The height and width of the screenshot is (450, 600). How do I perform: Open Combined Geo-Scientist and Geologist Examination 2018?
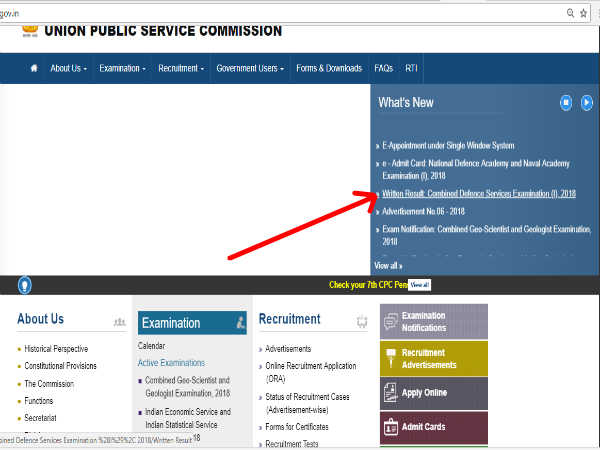pos(188,387)
